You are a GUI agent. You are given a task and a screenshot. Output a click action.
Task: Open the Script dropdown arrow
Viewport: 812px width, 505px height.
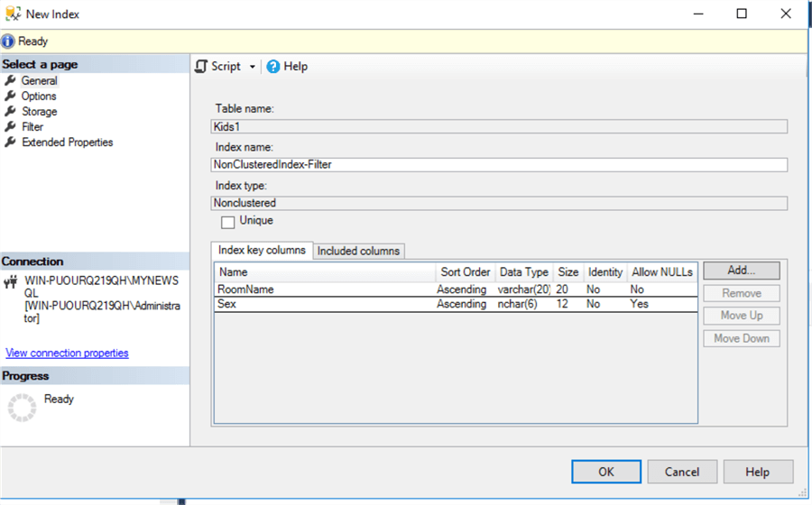click(253, 67)
